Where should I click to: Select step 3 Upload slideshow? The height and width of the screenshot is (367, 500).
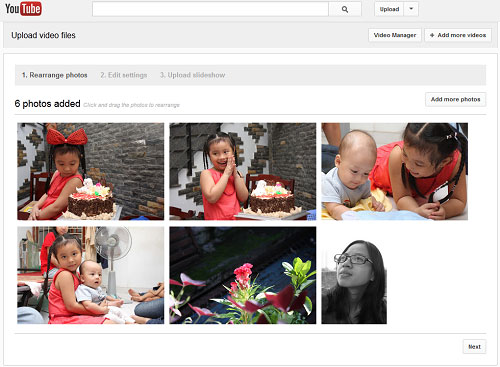click(x=192, y=75)
